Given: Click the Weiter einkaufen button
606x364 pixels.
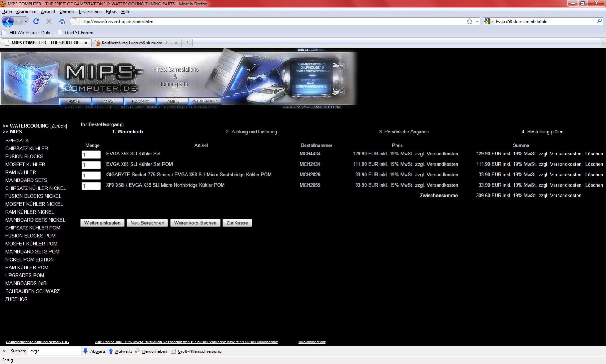Looking at the screenshot, I should pyautogui.click(x=103, y=223).
